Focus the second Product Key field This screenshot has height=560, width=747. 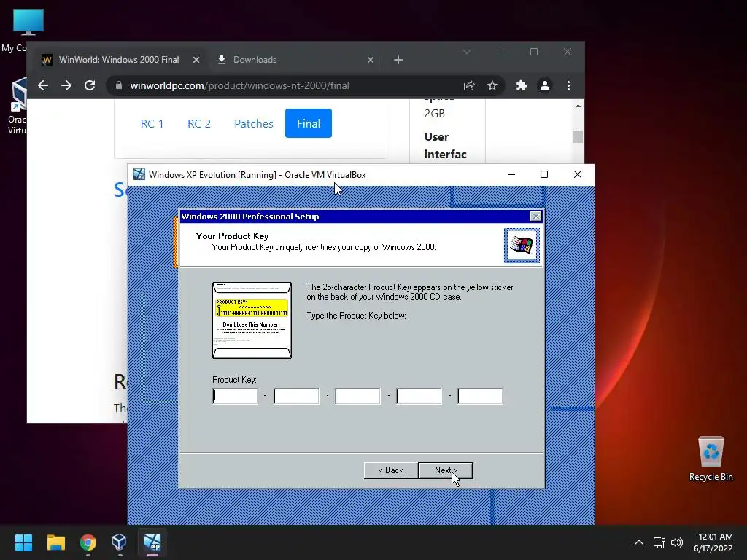(x=296, y=396)
